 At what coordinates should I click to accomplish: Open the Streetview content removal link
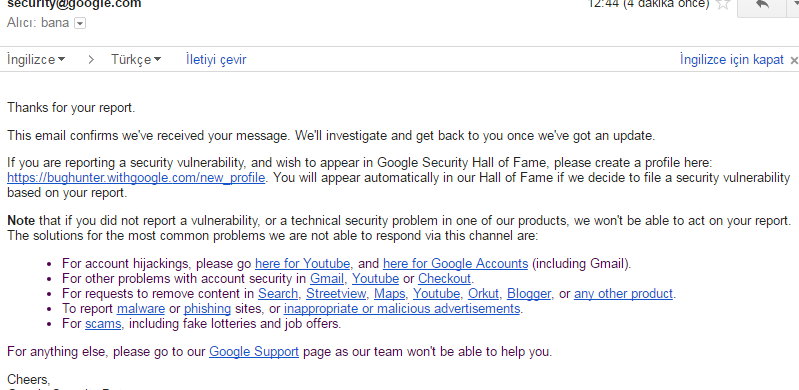tap(336, 294)
